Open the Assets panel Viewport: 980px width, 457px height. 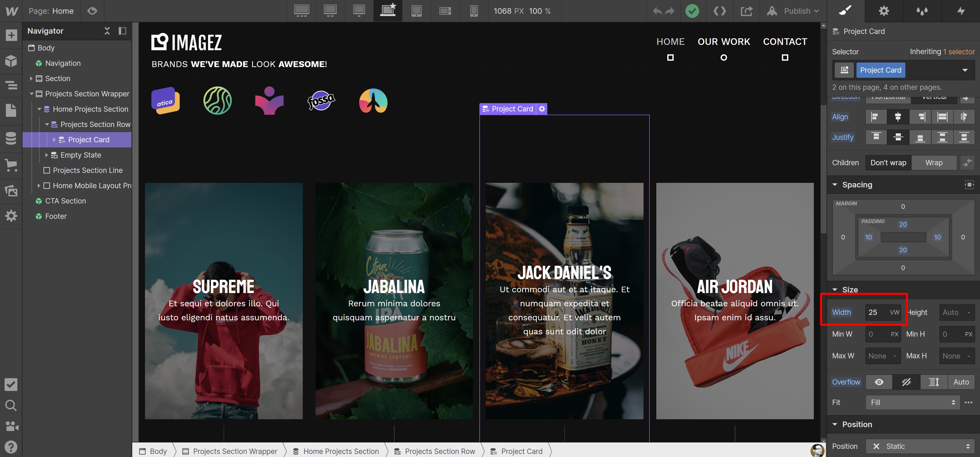coord(11,190)
